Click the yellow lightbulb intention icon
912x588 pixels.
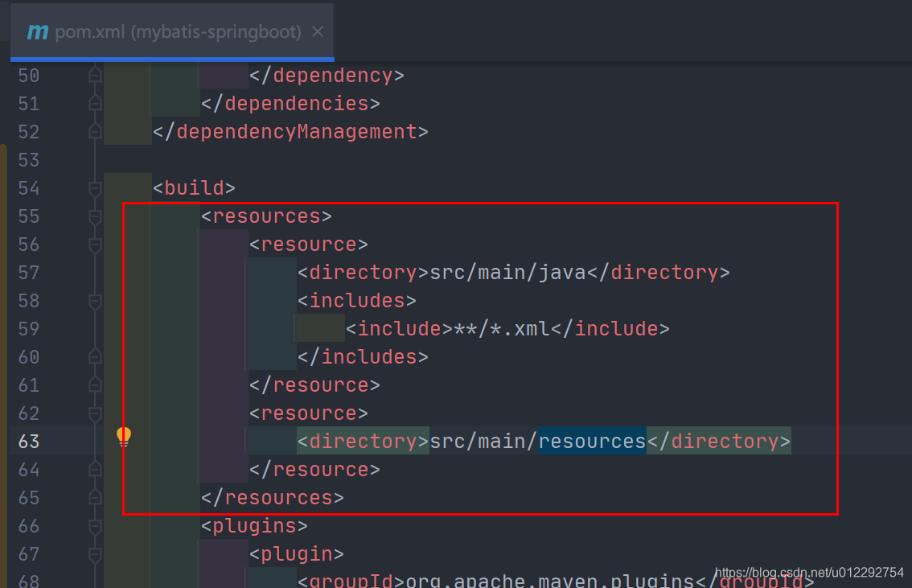(124, 437)
